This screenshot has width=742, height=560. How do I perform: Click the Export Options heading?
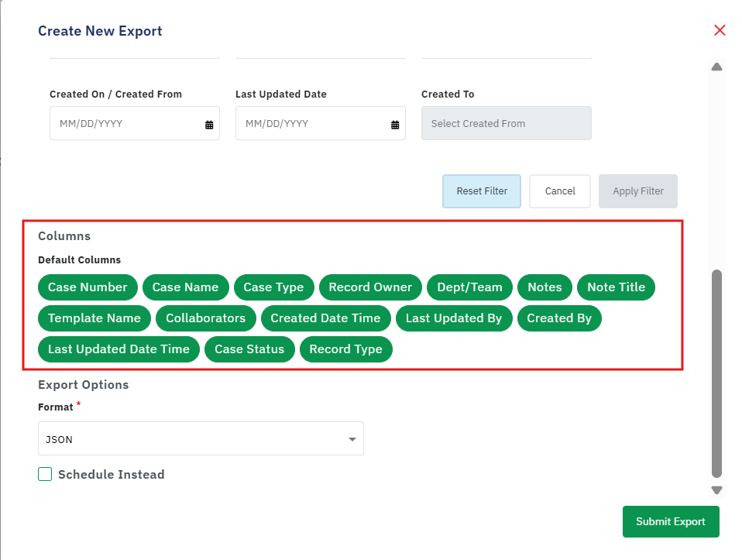84,385
